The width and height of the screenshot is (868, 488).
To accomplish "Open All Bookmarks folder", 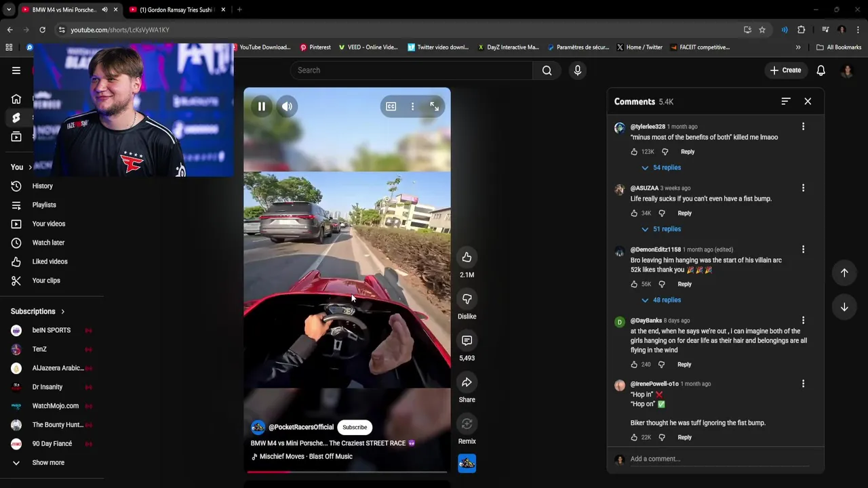I will (839, 47).
